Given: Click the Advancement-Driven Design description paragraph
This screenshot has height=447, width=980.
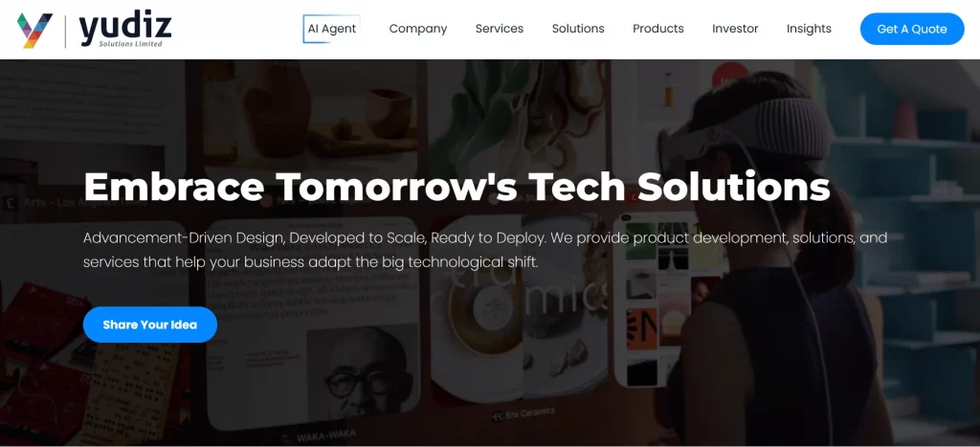Looking at the screenshot, I should 485,250.
